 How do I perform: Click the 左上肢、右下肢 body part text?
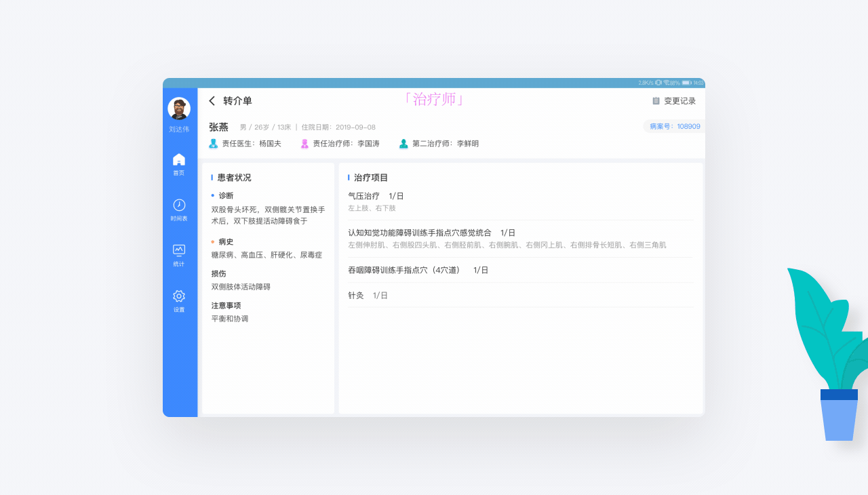coord(372,208)
